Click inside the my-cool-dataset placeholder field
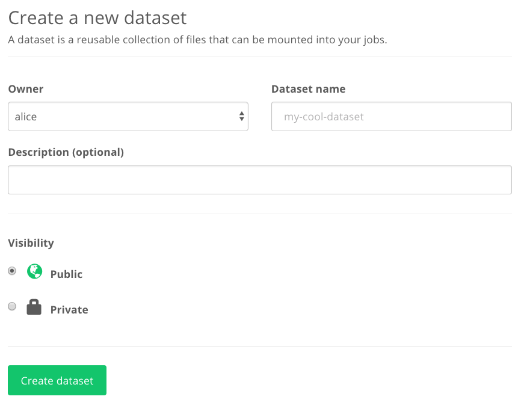This screenshot has width=524, height=420. point(391,116)
